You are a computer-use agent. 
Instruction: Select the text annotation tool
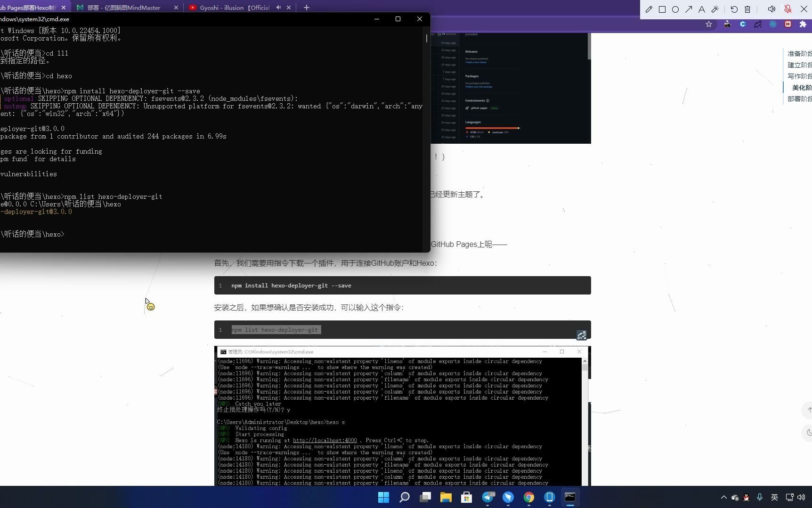pos(702,9)
